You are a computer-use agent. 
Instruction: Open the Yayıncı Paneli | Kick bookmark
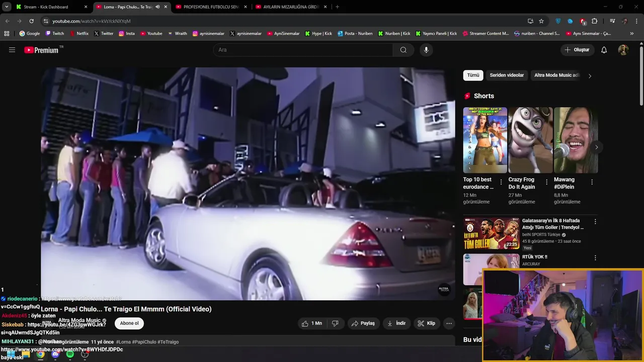click(x=436, y=34)
